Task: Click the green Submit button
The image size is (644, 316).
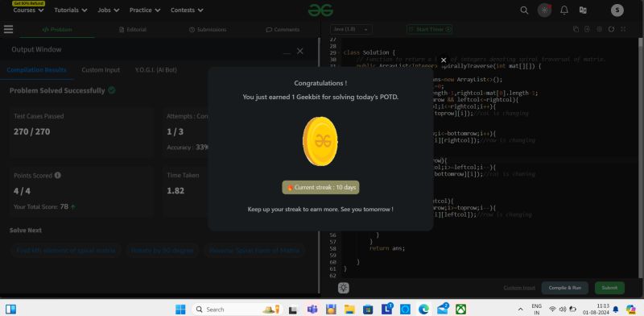Action: click(609, 288)
